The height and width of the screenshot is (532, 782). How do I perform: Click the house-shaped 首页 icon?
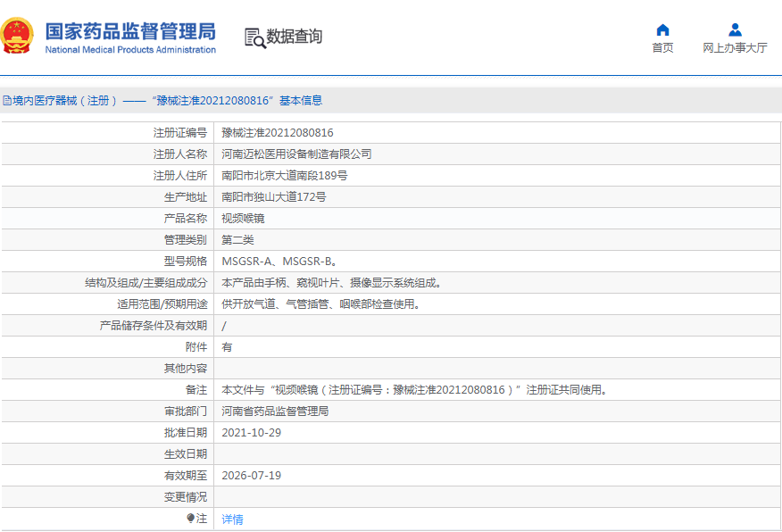pos(662,29)
